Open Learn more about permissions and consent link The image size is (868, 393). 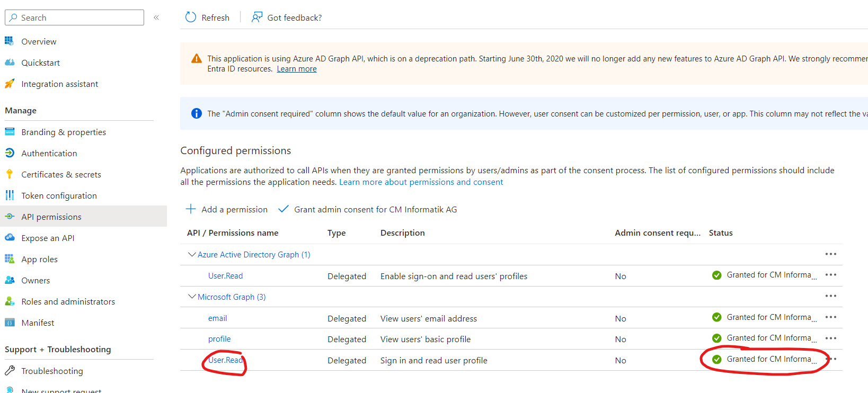pyautogui.click(x=421, y=182)
